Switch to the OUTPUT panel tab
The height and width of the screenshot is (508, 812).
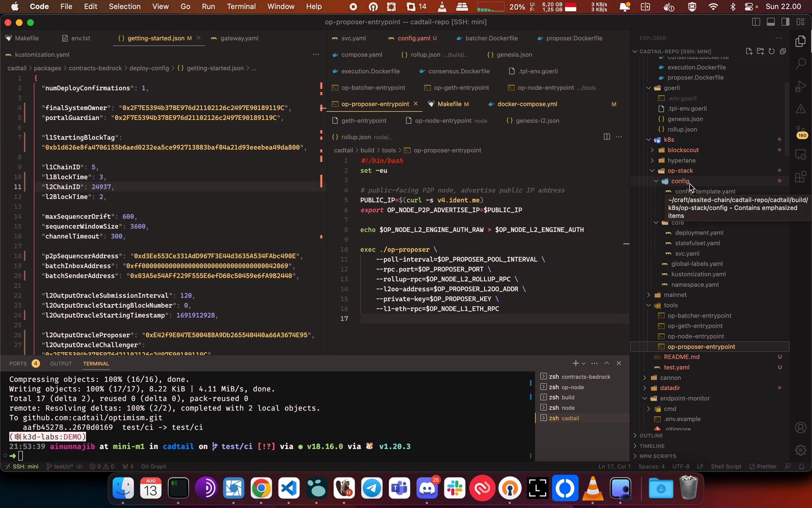coord(61,364)
